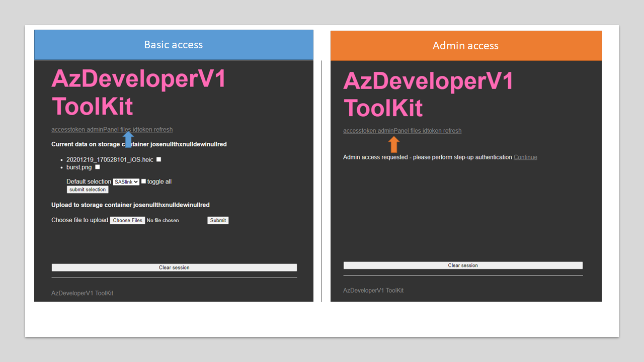Check the burst.png file checkbox
The height and width of the screenshot is (362, 644).
(98, 167)
